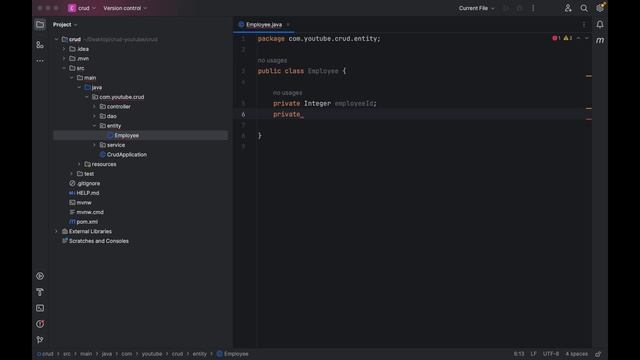Open Search Everywhere magnifier
This screenshot has width=640, height=360.
pyautogui.click(x=584, y=8)
